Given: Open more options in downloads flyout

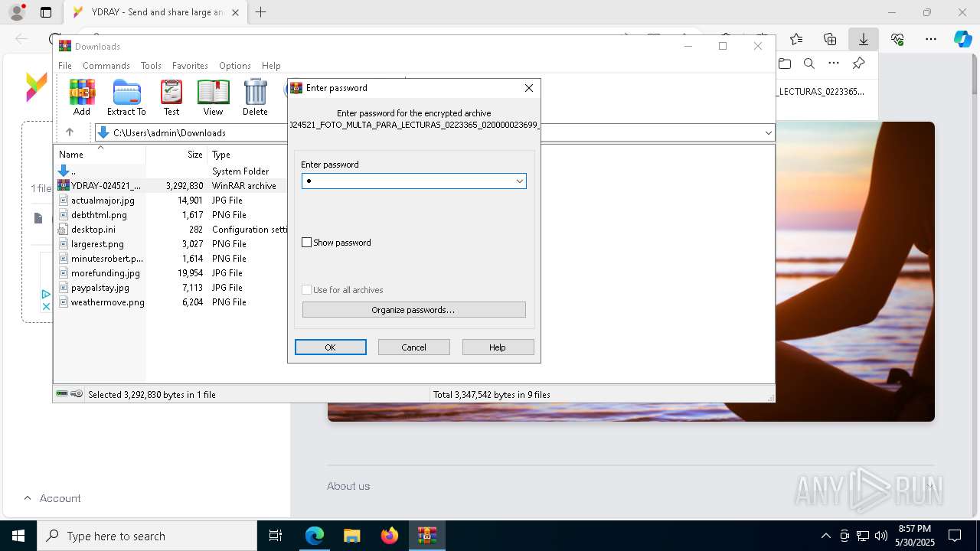Looking at the screenshot, I should pos(834,64).
